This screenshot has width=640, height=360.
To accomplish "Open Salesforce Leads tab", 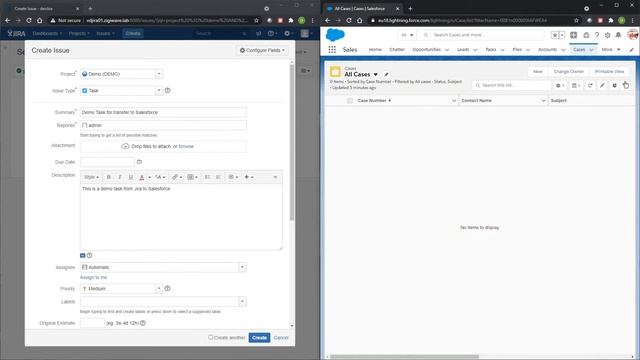I will tap(463, 49).
